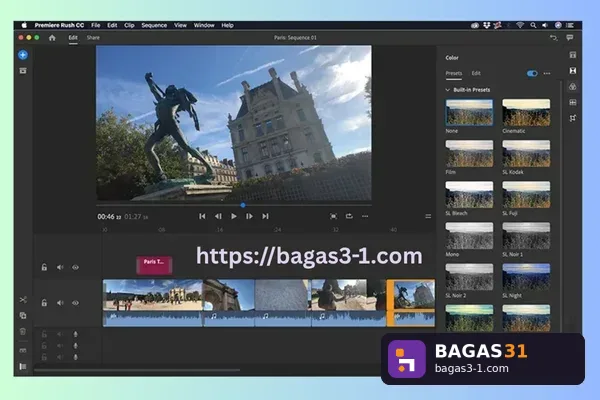The image size is (600, 400).
Task: Open the project panel icon below Add Media
Action: (23, 71)
